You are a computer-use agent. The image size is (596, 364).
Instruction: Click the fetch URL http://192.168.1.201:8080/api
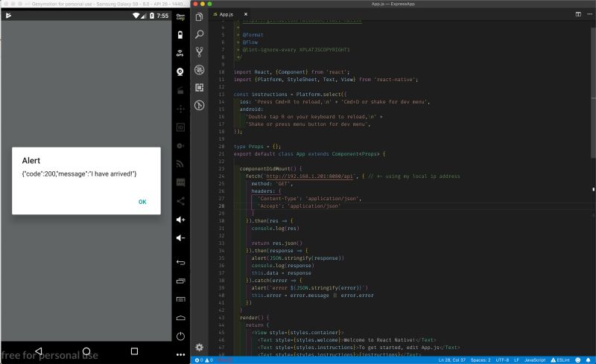pos(309,176)
